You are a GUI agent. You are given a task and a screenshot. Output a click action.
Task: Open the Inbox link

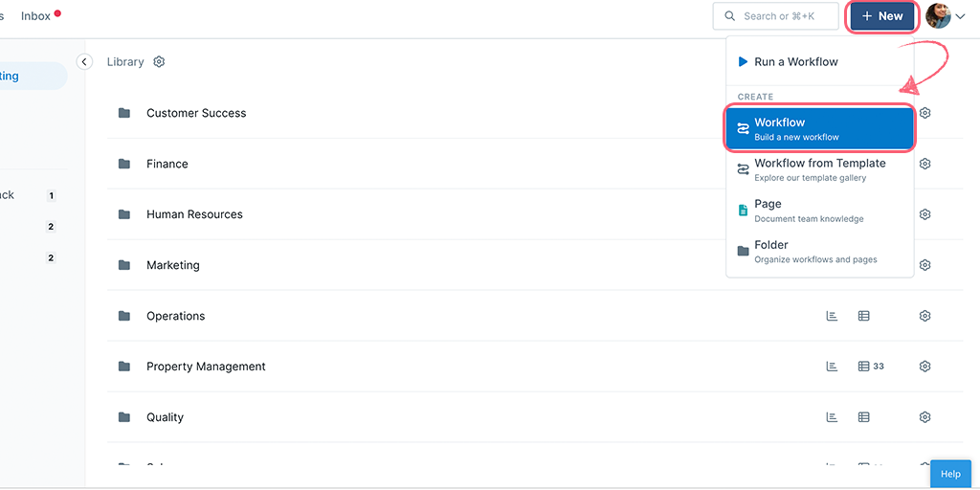36,16
